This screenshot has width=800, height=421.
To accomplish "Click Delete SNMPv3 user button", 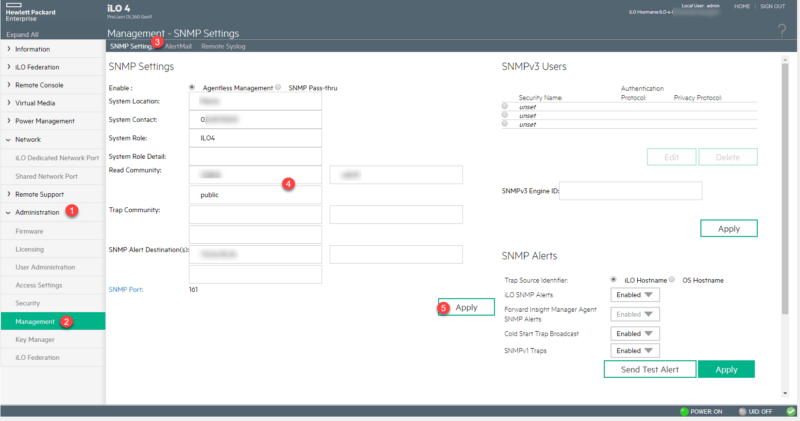I will [x=728, y=157].
